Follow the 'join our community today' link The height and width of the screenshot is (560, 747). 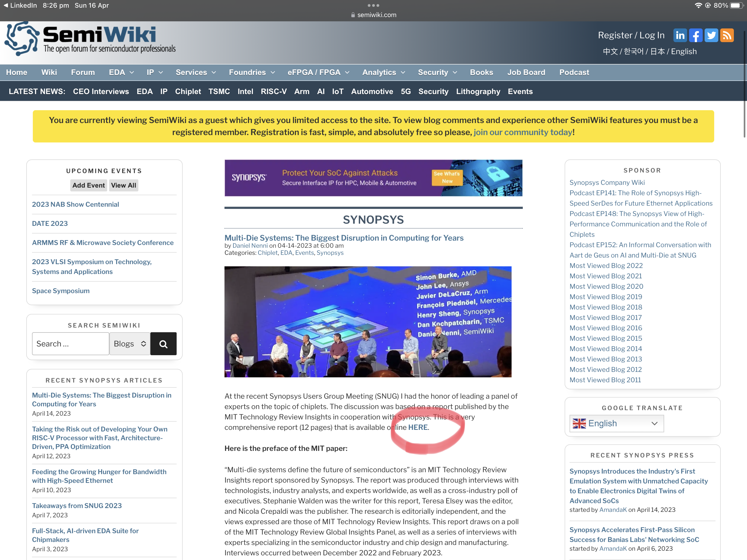(x=523, y=132)
